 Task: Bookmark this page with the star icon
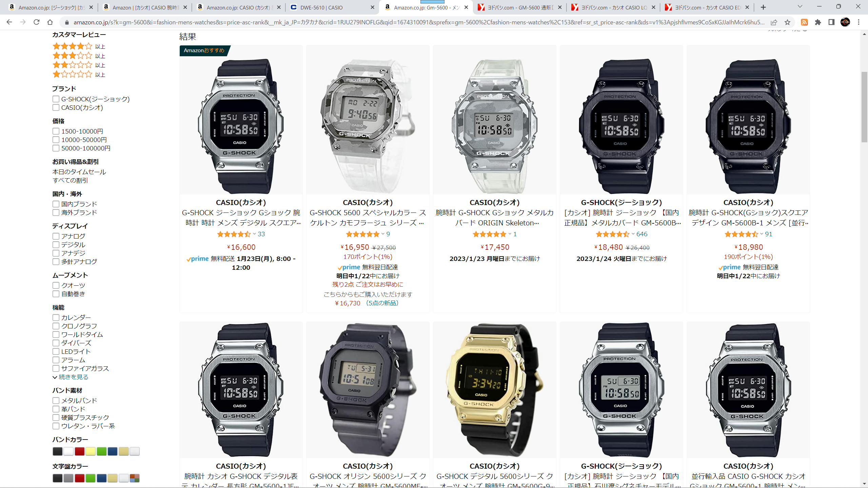[787, 22]
